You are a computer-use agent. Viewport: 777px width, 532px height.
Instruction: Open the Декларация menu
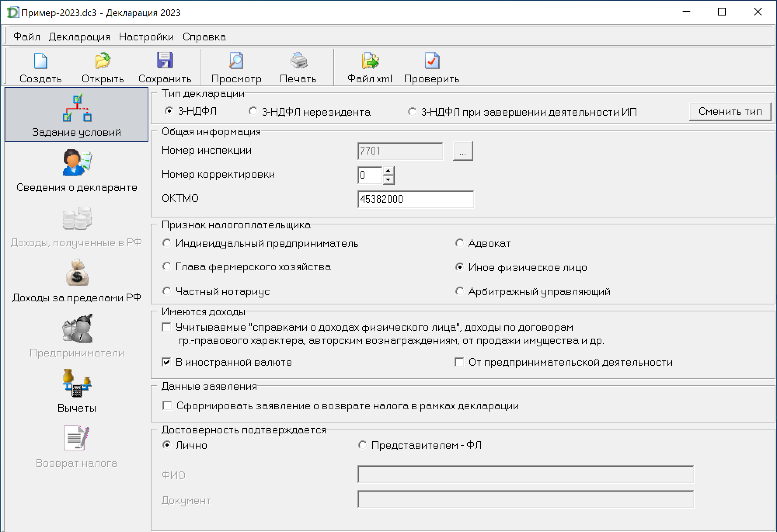click(79, 37)
